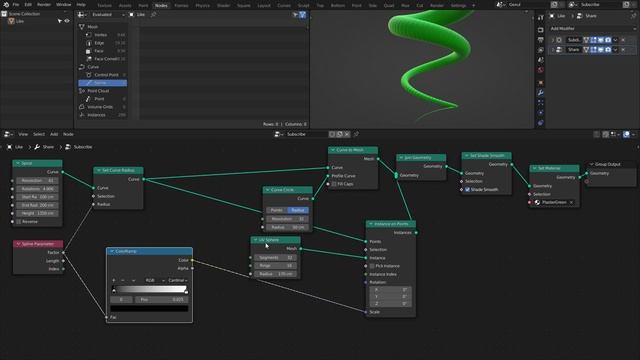Remove color stop on ColorRamp

pos(122,280)
